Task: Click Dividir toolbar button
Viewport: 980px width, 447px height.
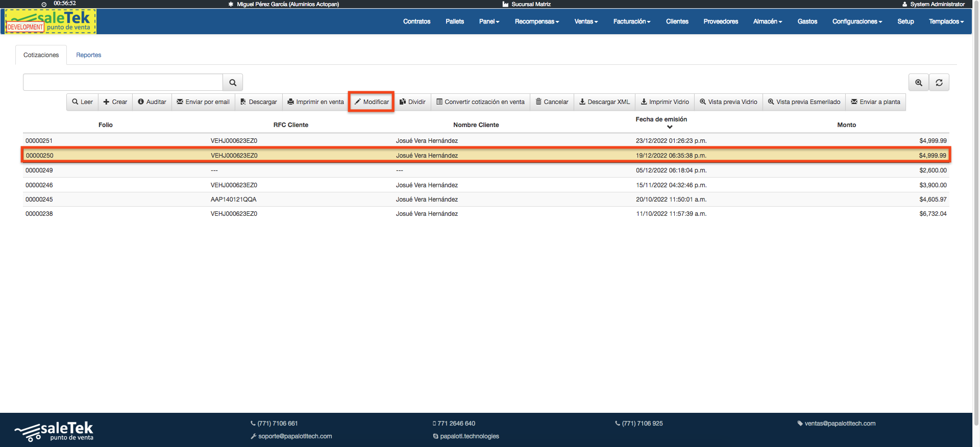Action: [412, 102]
